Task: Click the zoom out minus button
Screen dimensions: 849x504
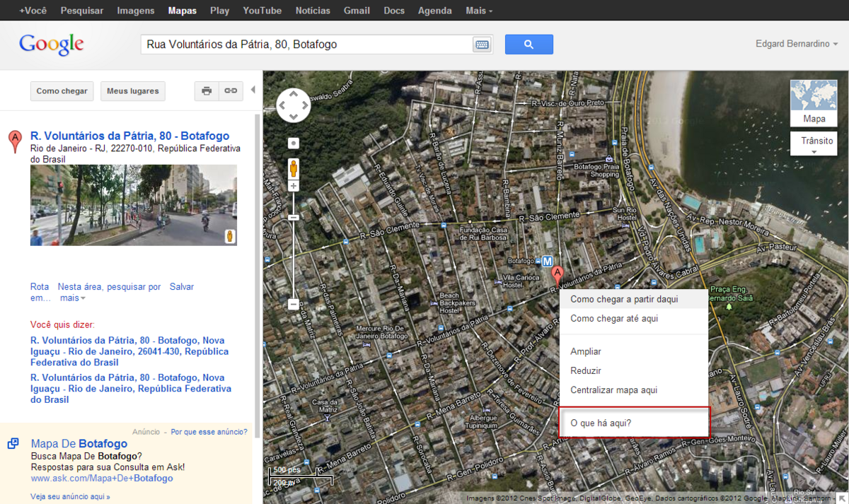Action: (x=294, y=305)
